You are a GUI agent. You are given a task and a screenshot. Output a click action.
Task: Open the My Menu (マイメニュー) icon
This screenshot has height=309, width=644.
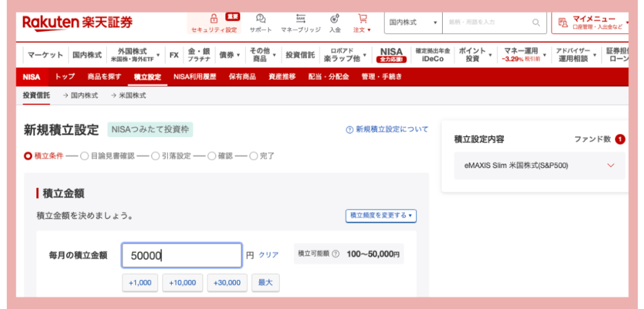[563, 23]
